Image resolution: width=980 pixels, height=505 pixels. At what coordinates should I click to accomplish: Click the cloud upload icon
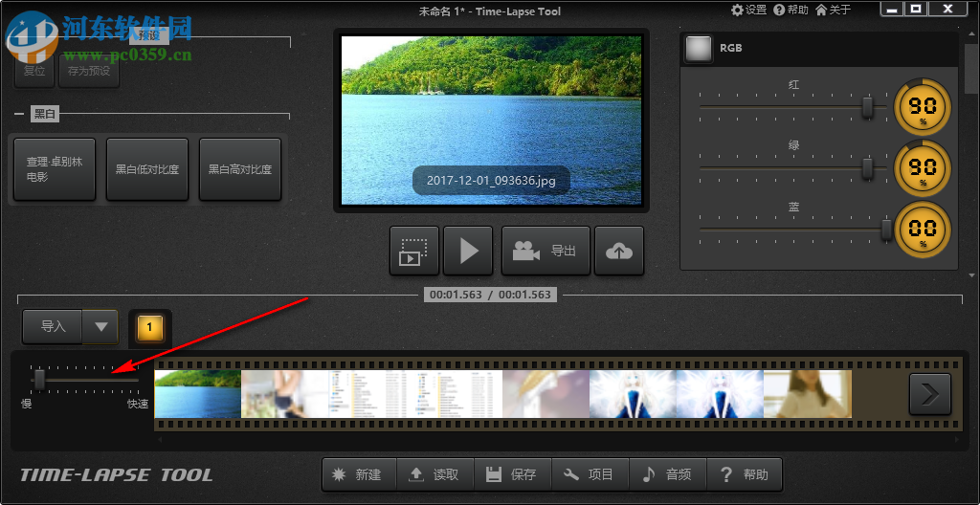click(619, 251)
